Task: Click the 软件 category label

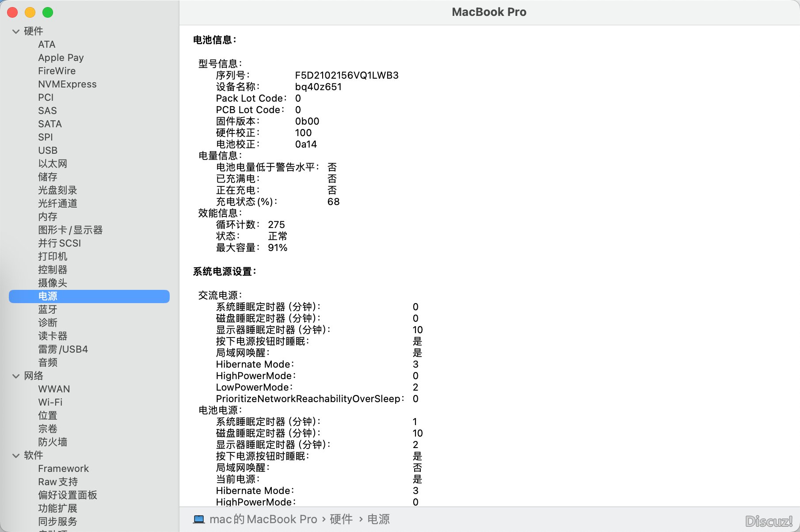Action: pyautogui.click(x=34, y=456)
